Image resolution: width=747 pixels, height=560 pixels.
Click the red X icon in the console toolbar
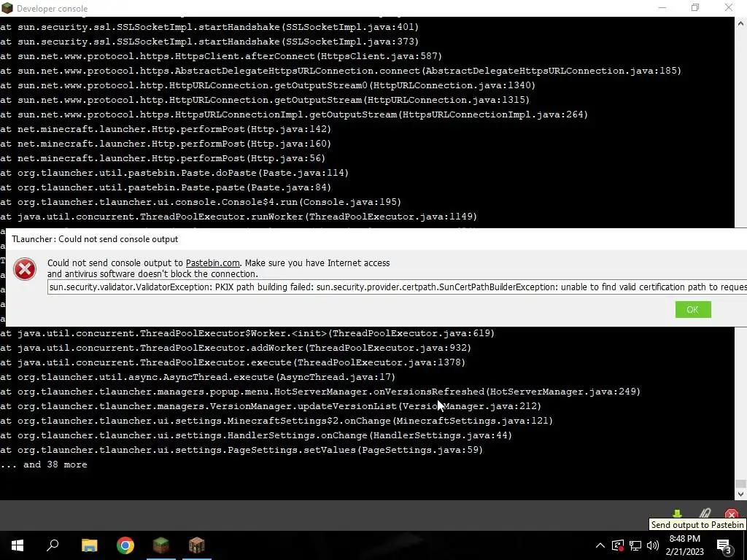[731, 514]
